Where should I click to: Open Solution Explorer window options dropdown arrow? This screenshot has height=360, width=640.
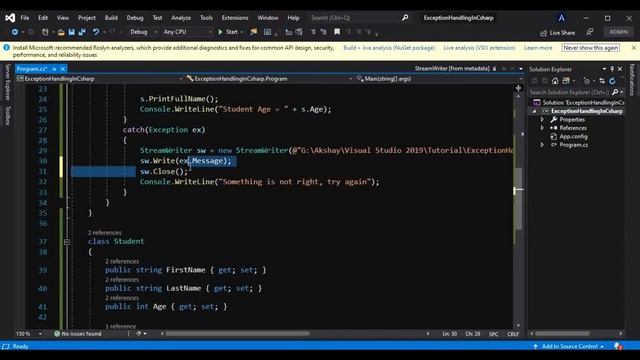point(604,69)
